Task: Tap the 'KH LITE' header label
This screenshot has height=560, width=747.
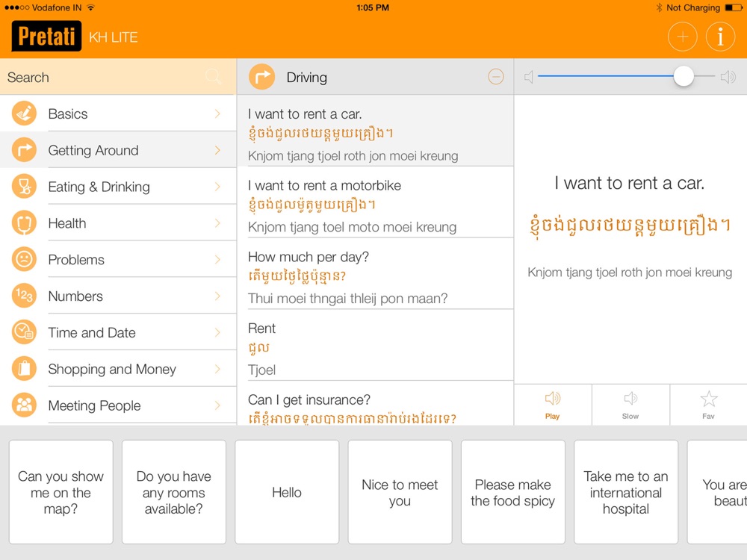Action: [114, 37]
